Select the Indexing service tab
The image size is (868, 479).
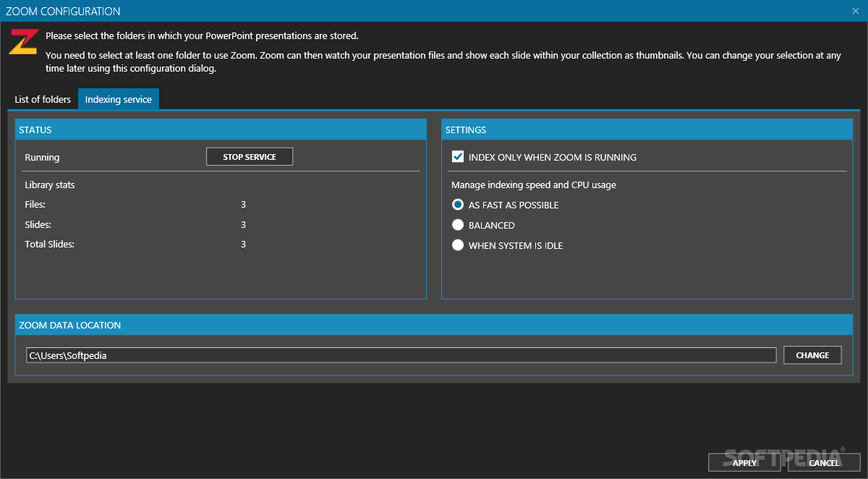point(119,99)
